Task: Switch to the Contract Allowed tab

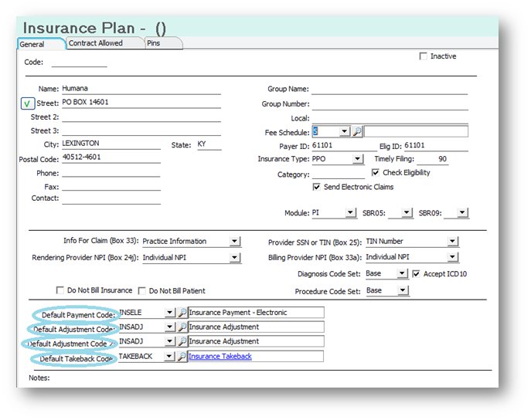Action: [x=96, y=43]
